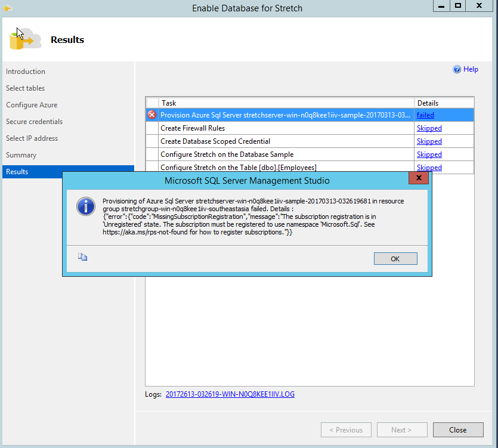This screenshot has height=448, width=498.
Task: Open Skipped link for Create Firewall Rules
Action: click(x=429, y=128)
